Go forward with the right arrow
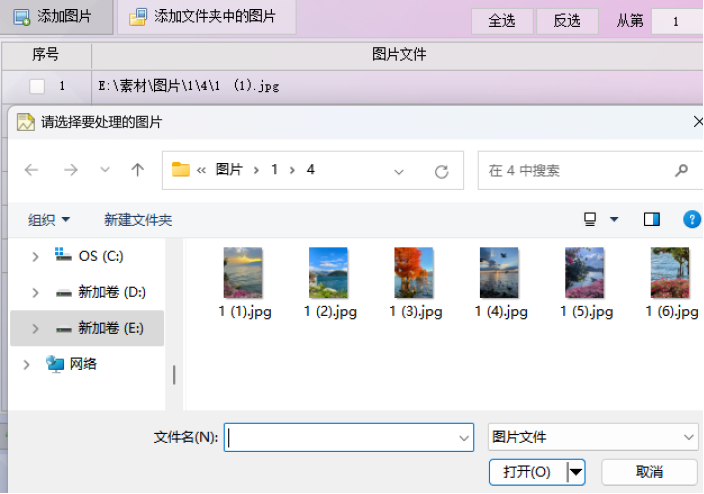 pyautogui.click(x=70, y=170)
